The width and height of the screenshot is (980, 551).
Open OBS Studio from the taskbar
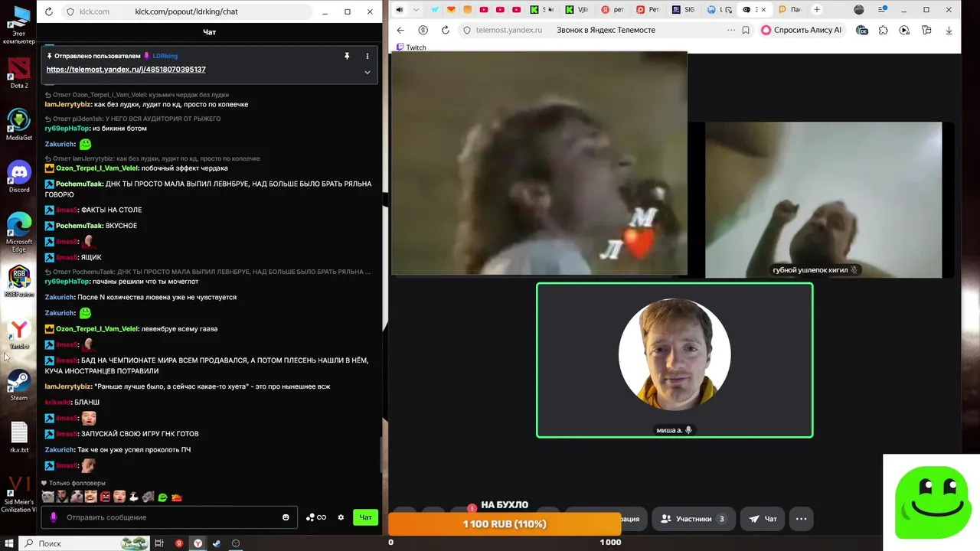click(x=236, y=543)
